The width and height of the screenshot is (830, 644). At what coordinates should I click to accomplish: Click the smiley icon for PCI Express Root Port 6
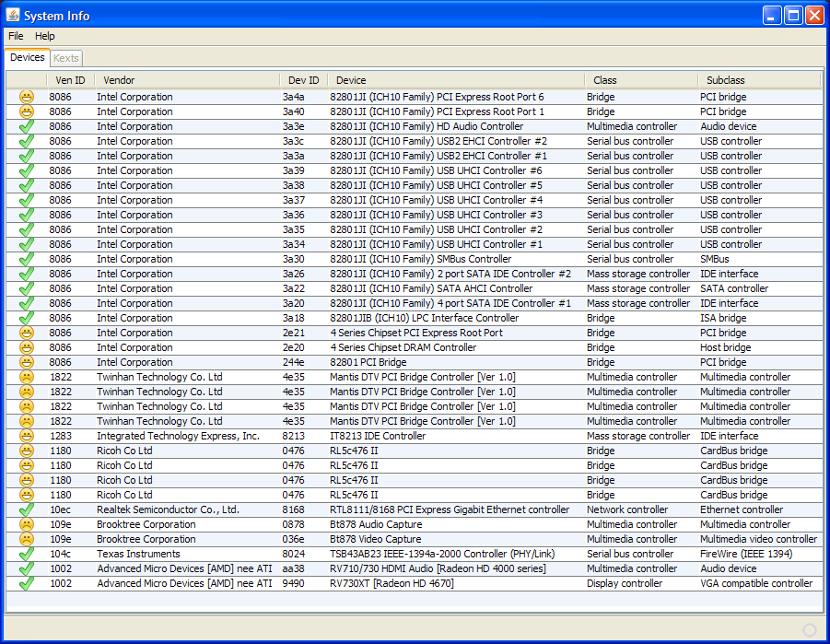click(x=27, y=97)
